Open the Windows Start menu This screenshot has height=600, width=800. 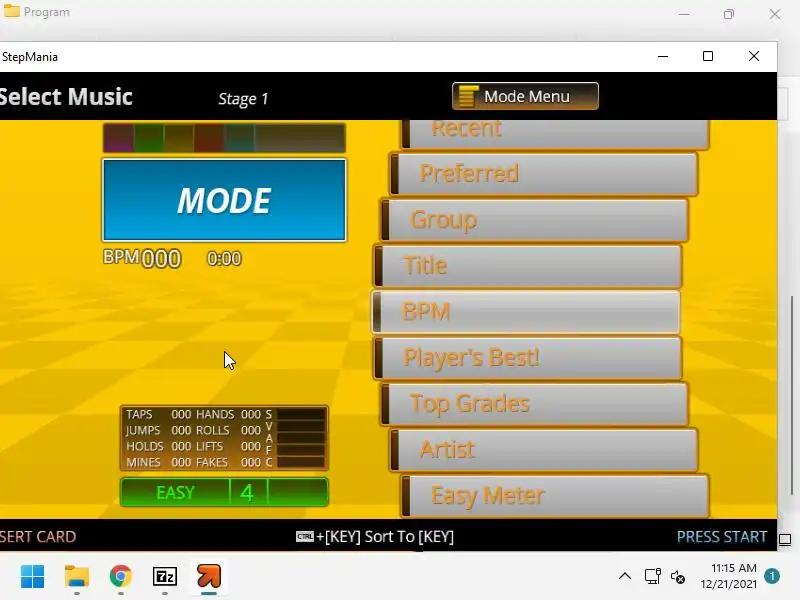(33, 577)
